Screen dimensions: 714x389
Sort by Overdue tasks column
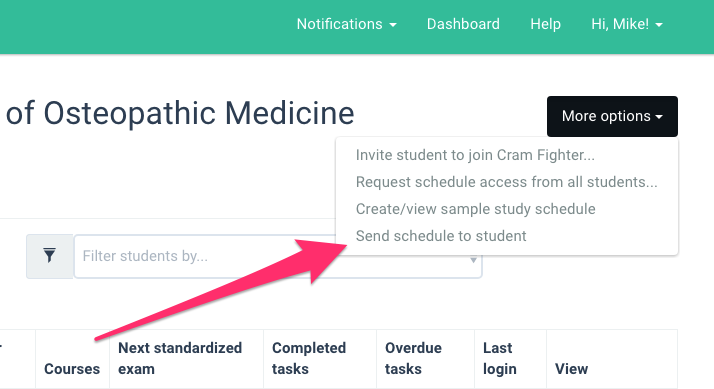[x=413, y=358]
